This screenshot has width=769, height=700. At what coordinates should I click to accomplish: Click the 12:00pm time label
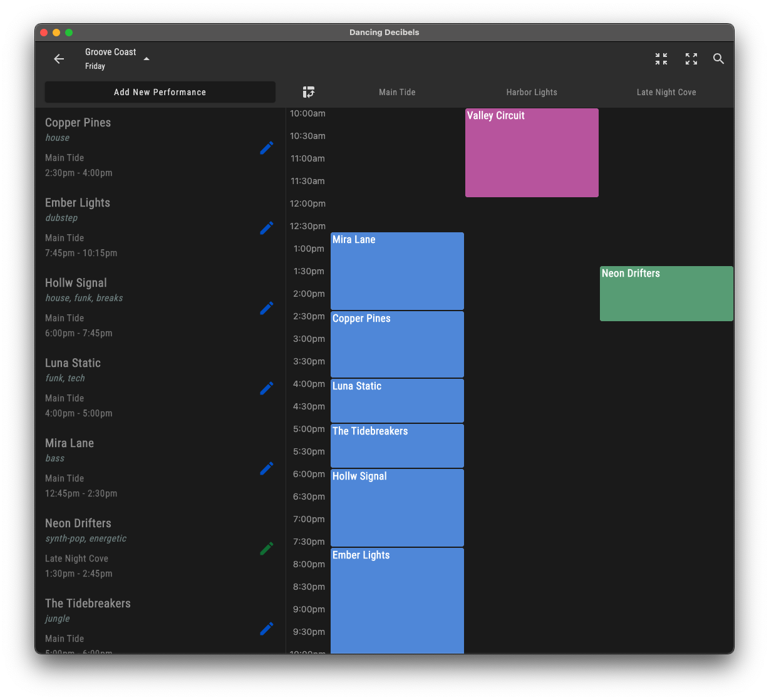tap(307, 203)
